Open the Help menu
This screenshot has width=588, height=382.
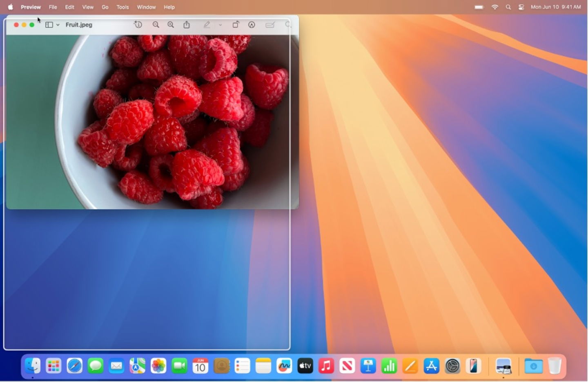(x=169, y=7)
